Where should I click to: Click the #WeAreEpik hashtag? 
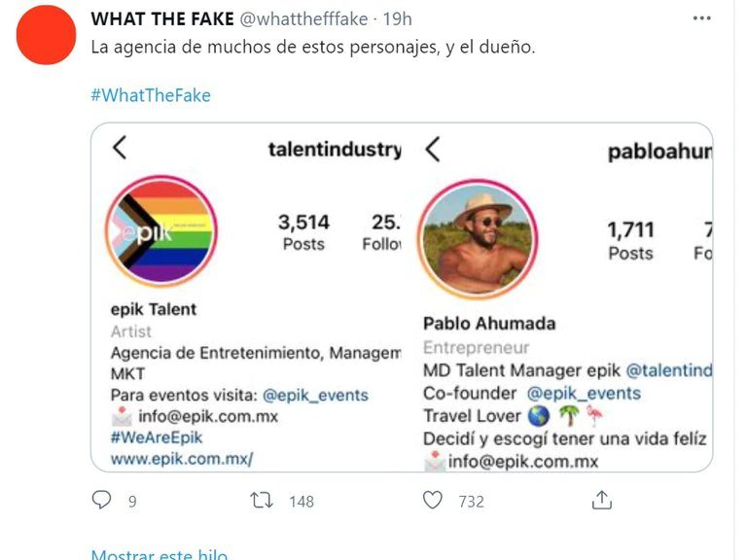pyautogui.click(x=157, y=437)
